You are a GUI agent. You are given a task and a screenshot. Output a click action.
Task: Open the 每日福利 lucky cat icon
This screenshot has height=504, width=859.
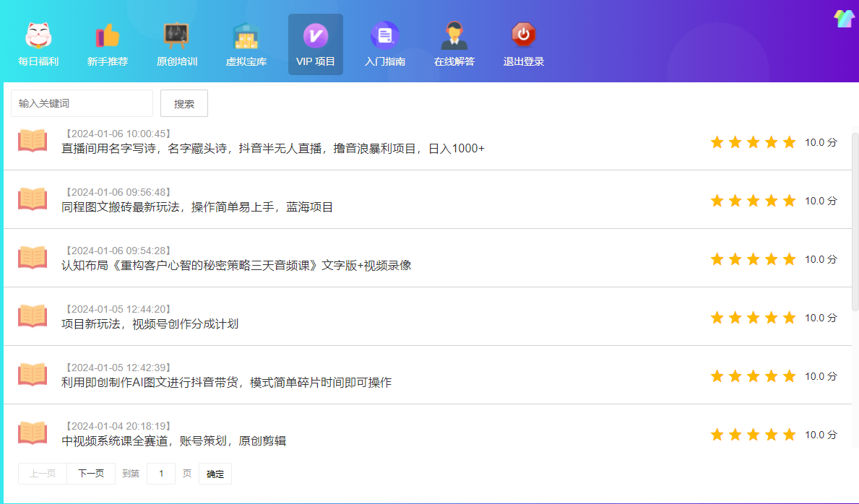38,36
